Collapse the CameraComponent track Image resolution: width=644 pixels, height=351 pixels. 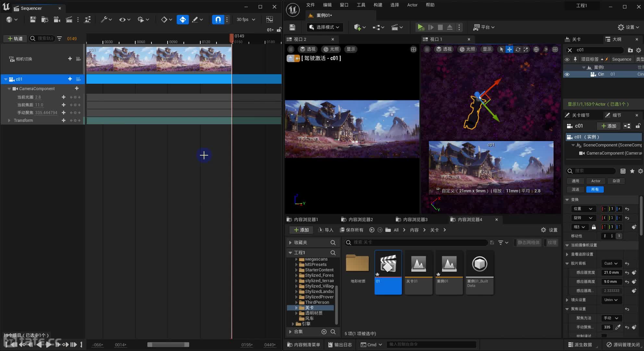(x=9, y=89)
